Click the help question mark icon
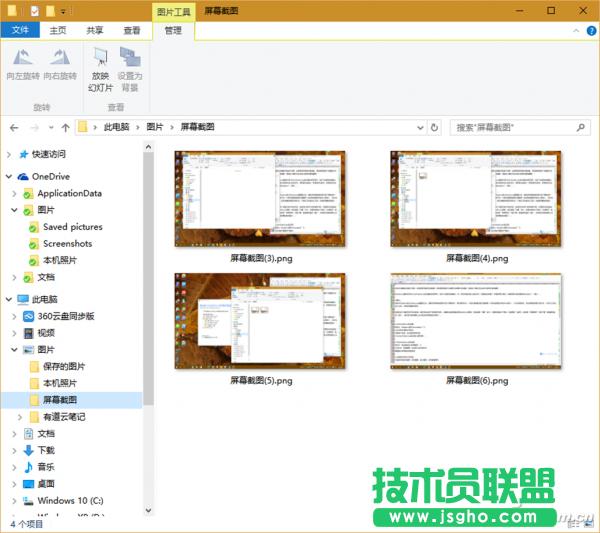The width and height of the screenshot is (600, 533). 589,31
